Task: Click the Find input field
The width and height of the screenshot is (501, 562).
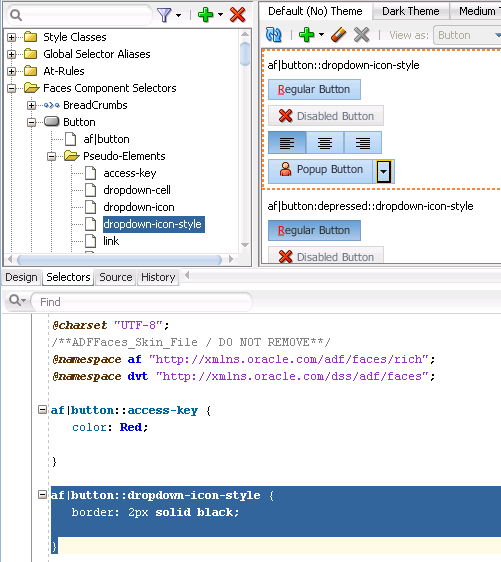Action: pyautogui.click(x=142, y=302)
